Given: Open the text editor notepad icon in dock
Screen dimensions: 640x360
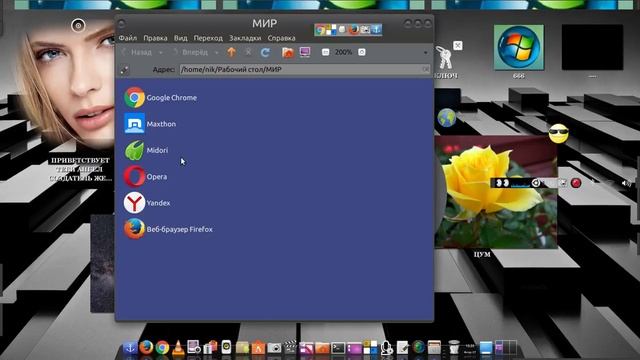Looking at the screenshot, I should point(402,347).
